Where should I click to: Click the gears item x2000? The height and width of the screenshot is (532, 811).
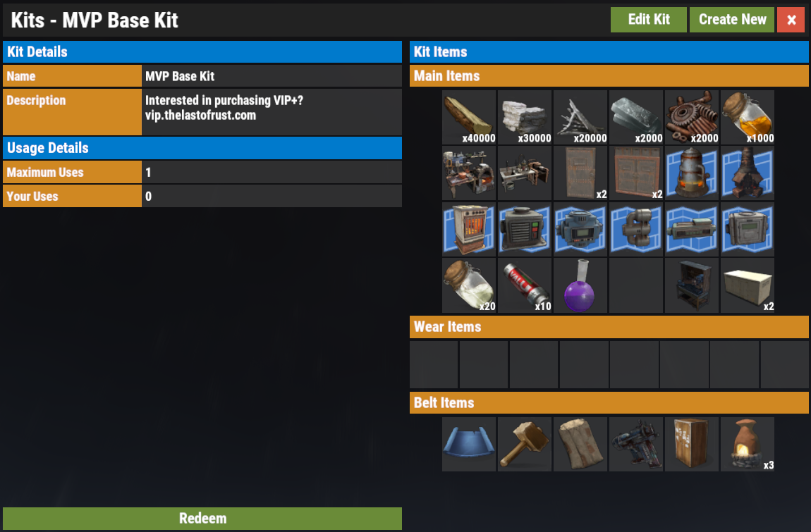click(x=692, y=118)
